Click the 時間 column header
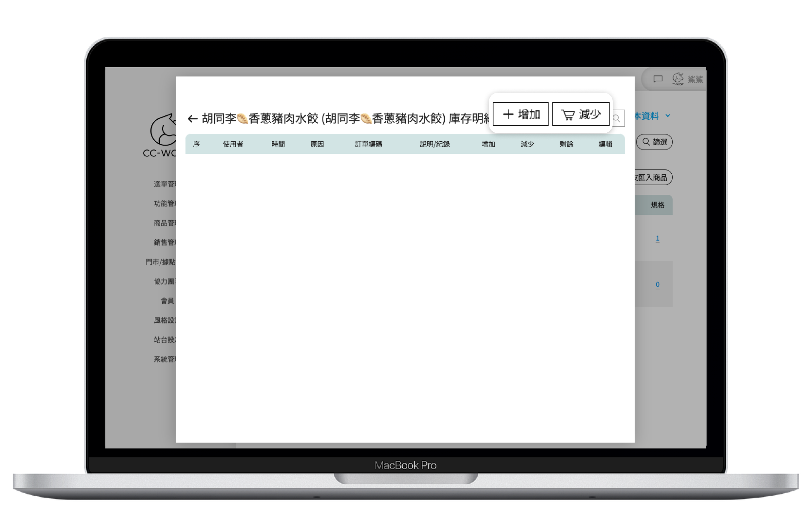Viewport: 812px width, 516px height. tap(278, 144)
